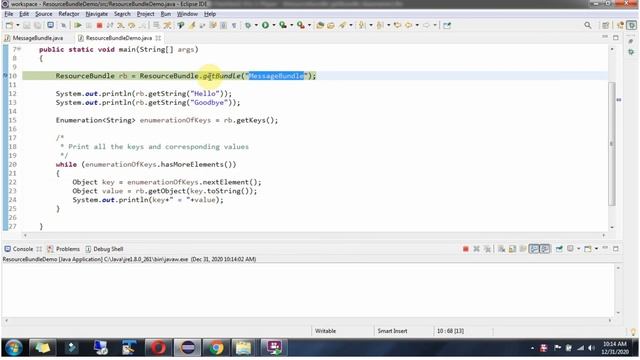
Task: Switch to the Problems view tab
Action: [64, 249]
